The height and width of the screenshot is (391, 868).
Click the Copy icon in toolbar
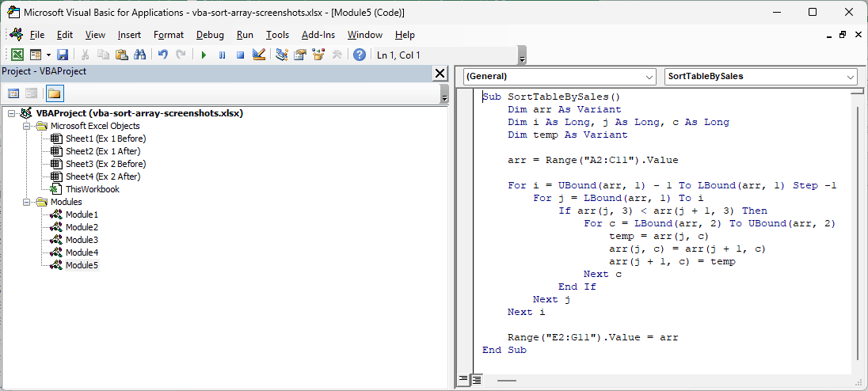104,55
